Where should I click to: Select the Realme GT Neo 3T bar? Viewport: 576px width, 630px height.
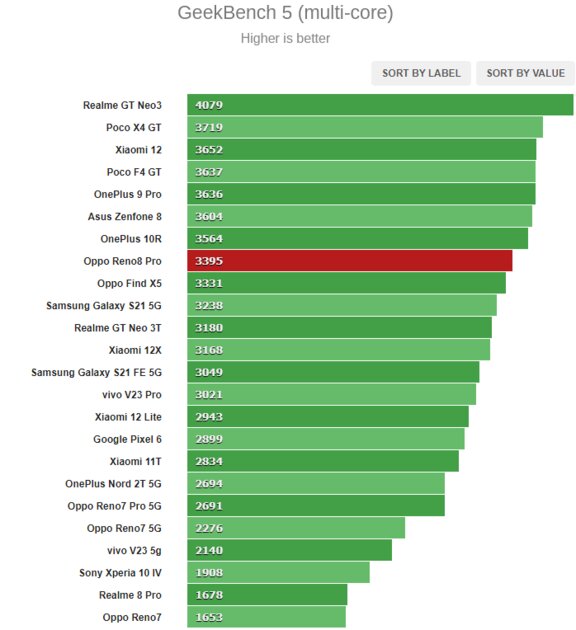tap(339, 328)
